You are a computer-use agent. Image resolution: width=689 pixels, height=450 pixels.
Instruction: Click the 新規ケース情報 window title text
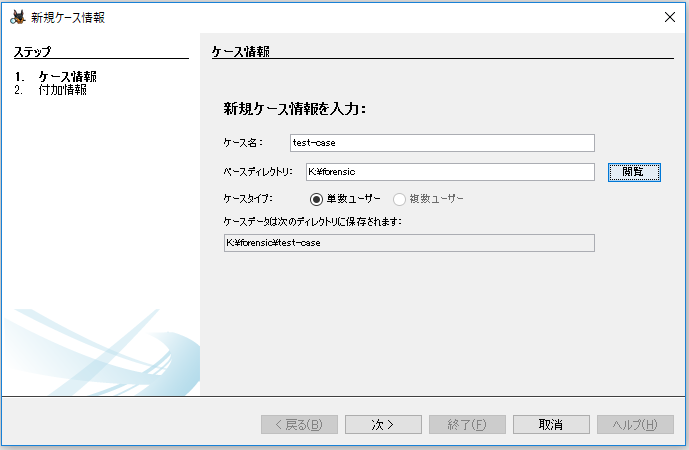tap(69, 17)
